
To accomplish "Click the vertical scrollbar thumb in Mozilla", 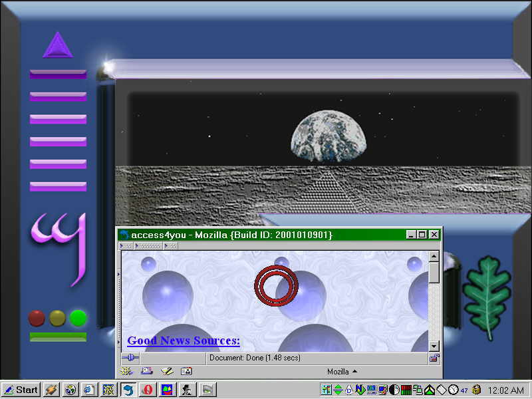I will tap(434, 272).
